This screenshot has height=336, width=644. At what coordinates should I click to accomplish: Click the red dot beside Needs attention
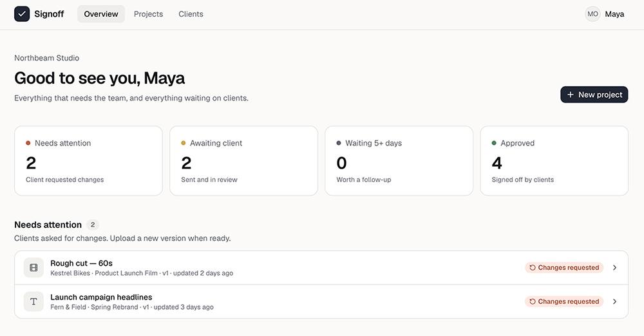[28, 143]
